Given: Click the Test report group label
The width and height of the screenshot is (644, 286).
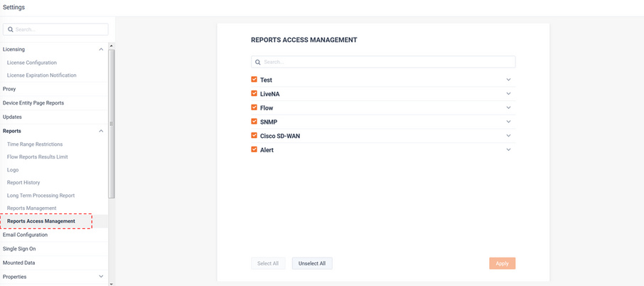Looking at the screenshot, I should [x=266, y=80].
